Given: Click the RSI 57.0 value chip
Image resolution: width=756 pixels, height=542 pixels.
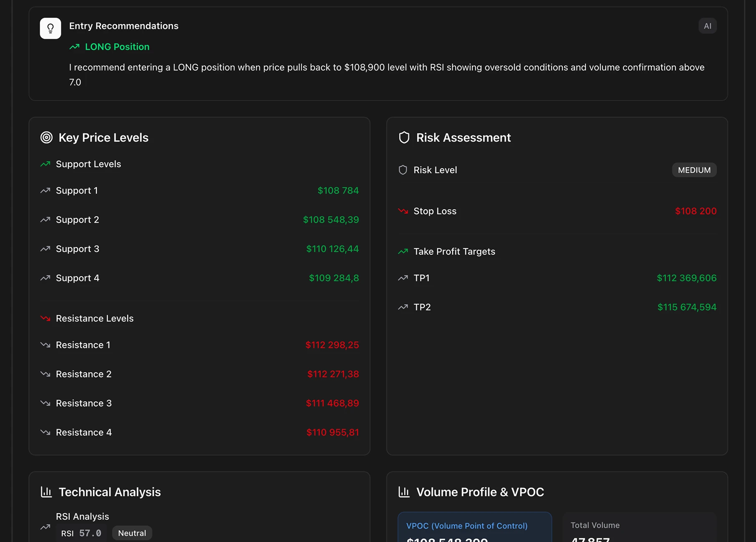Looking at the screenshot, I should click(81, 533).
